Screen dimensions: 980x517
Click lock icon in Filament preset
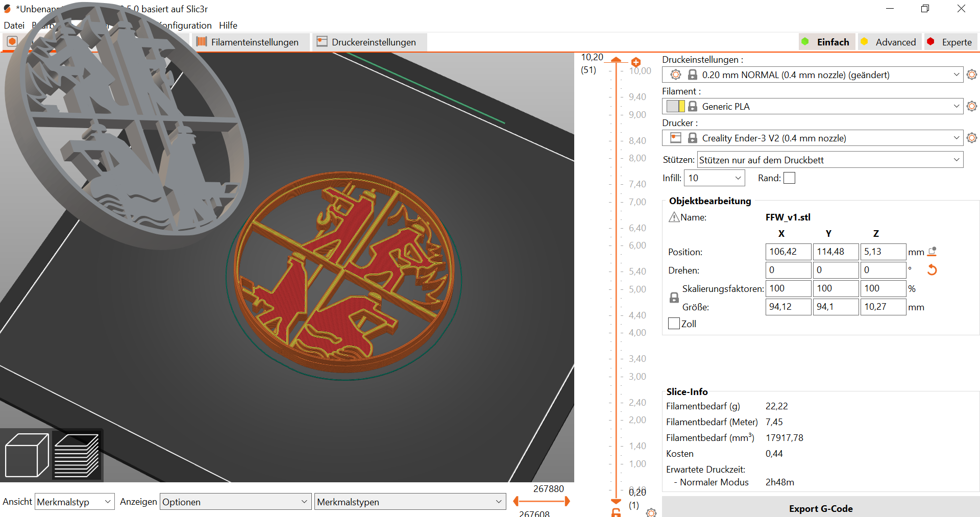(693, 106)
